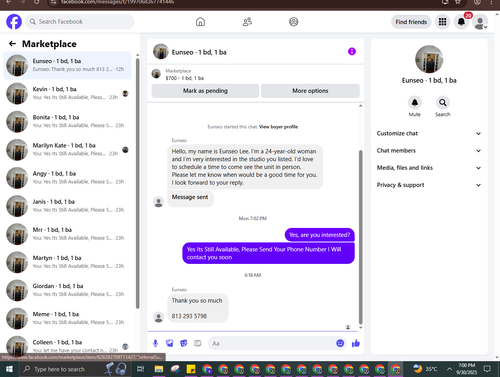This screenshot has height=377, width=500.
Task: Click the chat header avatar thumbnail
Action: click(x=161, y=52)
